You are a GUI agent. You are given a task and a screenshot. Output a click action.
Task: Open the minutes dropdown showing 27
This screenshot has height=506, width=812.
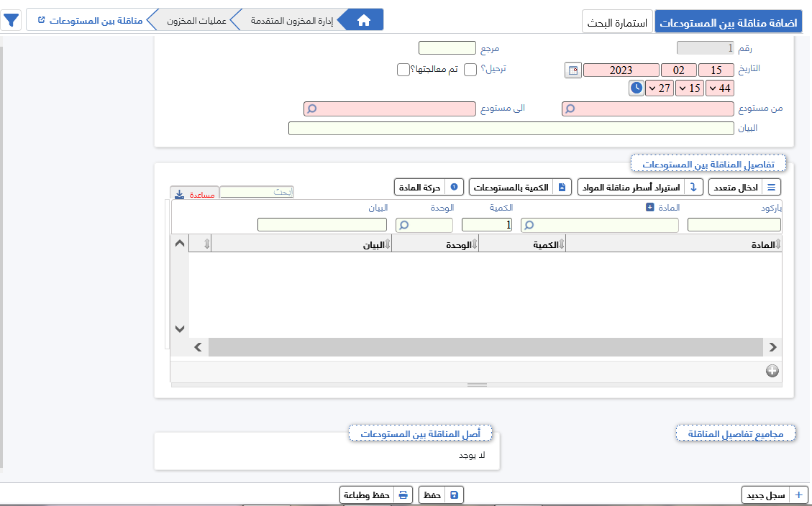[x=660, y=88]
